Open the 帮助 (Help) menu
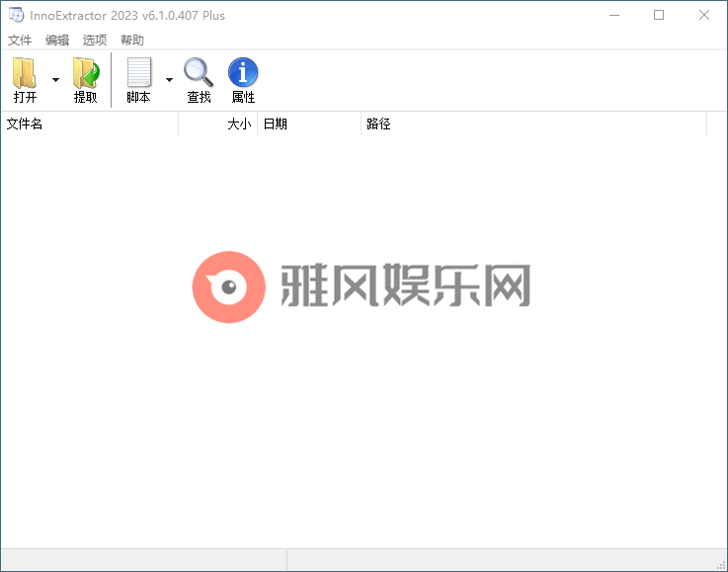This screenshot has width=728, height=572. (132, 41)
